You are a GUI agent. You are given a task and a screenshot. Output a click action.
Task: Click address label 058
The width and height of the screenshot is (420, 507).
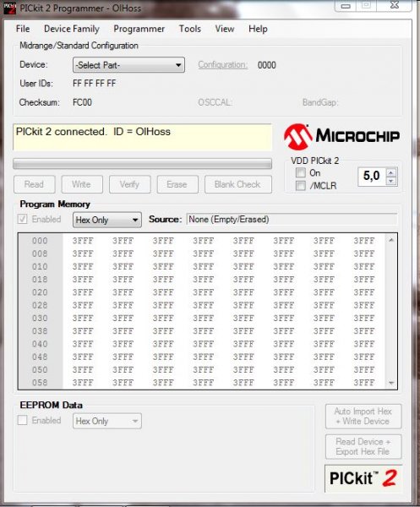point(40,383)
